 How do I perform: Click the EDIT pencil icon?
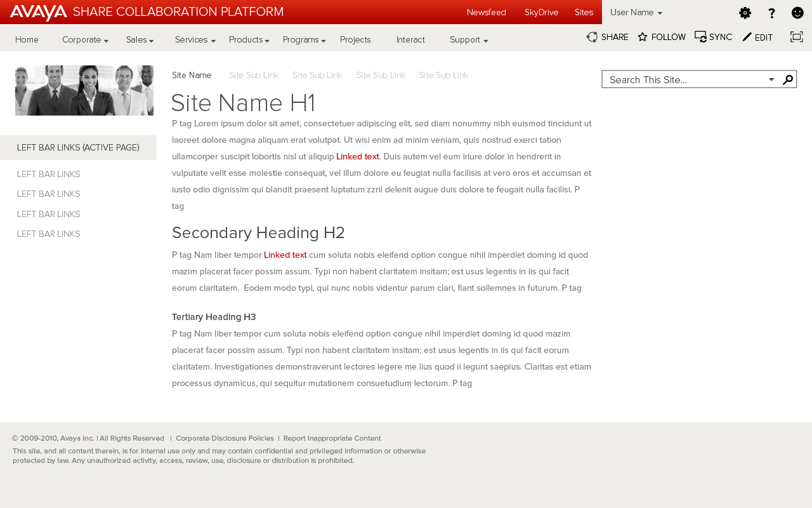[746, 36]
